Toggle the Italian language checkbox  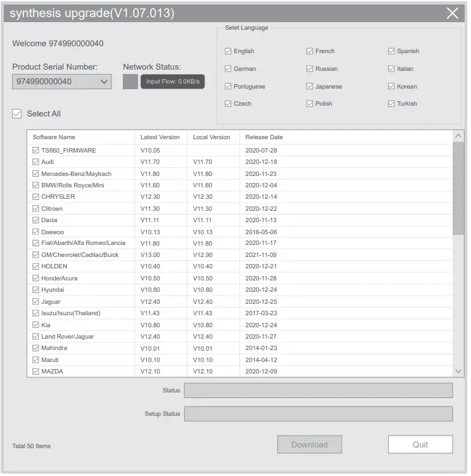coord(391,69)
